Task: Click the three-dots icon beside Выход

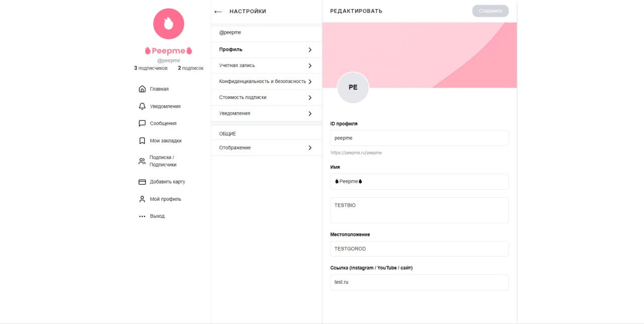Action: (x=142, y=216)
